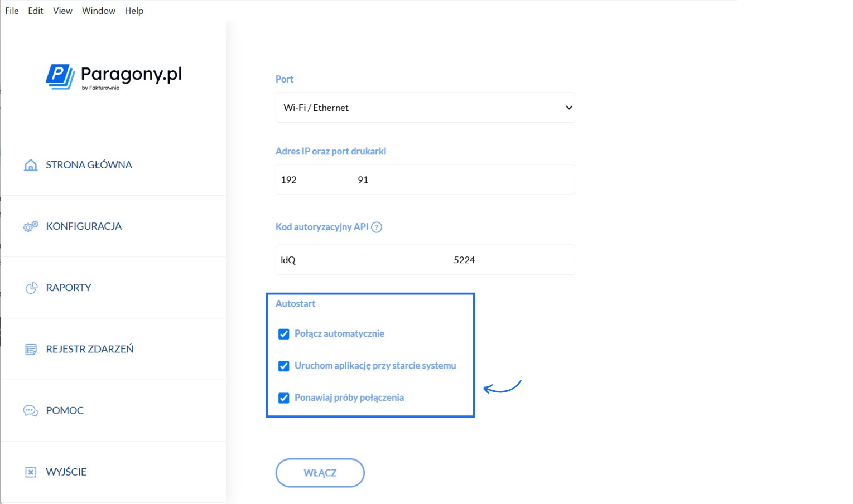Toggle Uruchom aplikację przy starcie systemu
The height and width of the screenshot is (504, 853).
tap(284, 366)
